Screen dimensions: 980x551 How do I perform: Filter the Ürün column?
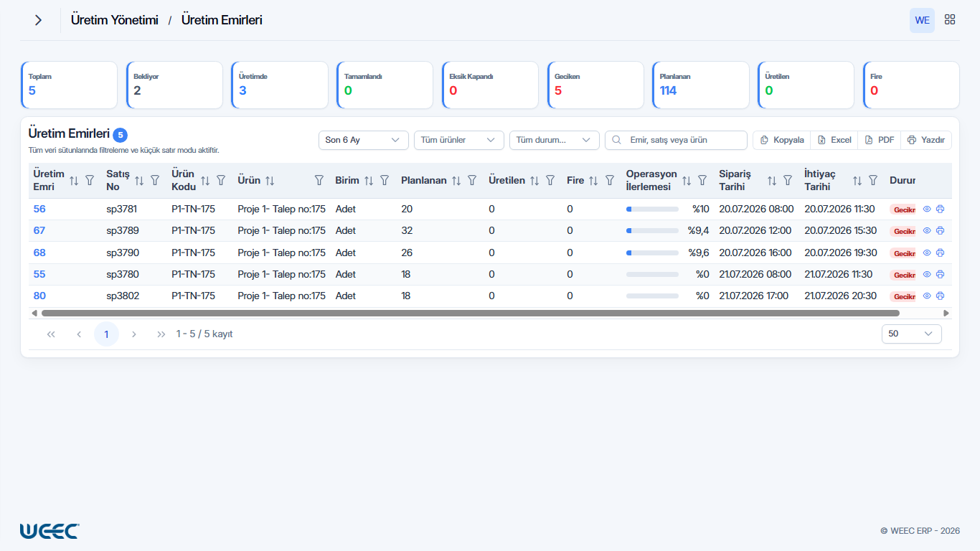[319, 181]
